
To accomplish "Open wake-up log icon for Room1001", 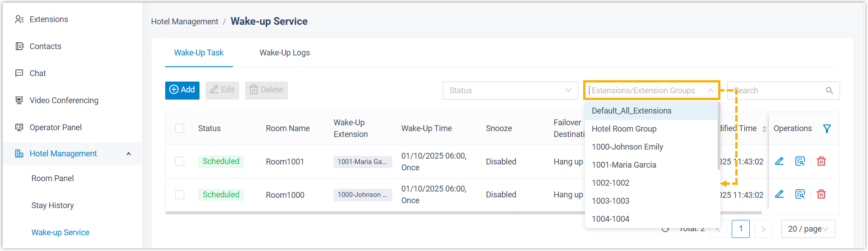I will point(800,161).
